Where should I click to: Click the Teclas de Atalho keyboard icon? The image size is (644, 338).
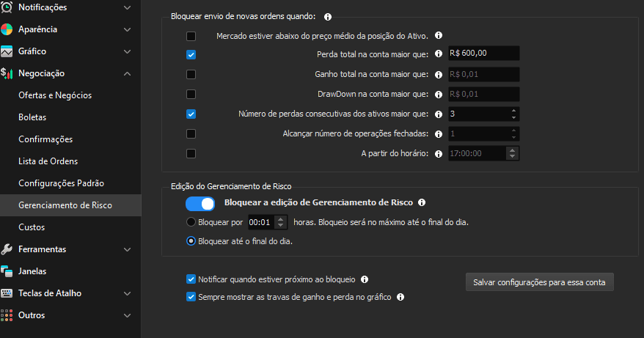(x=7, y=293)
